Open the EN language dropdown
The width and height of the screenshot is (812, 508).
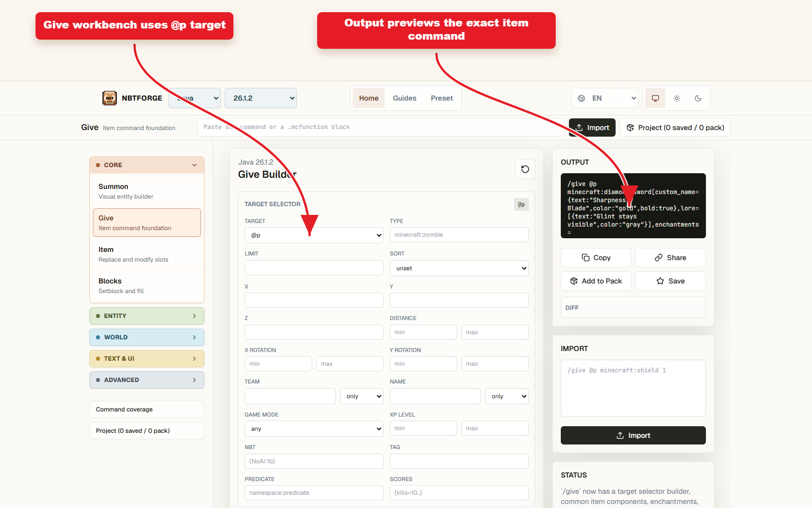coord(604,98)
